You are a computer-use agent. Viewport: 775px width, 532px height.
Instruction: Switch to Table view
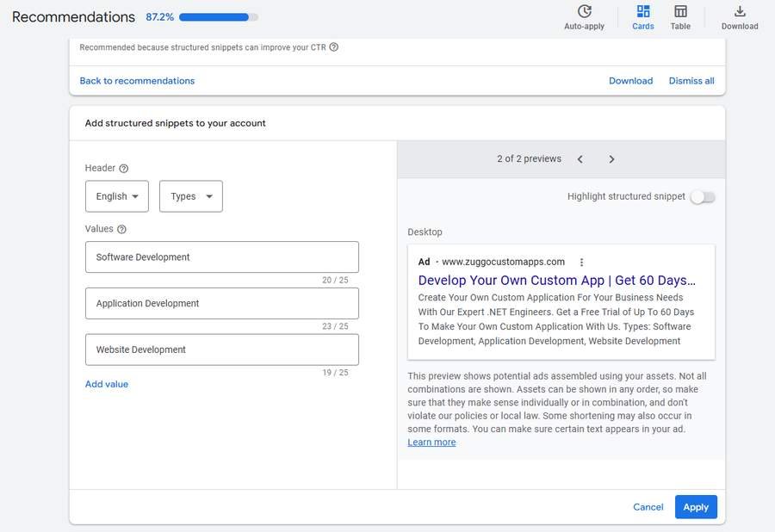(x=680, y=17)
